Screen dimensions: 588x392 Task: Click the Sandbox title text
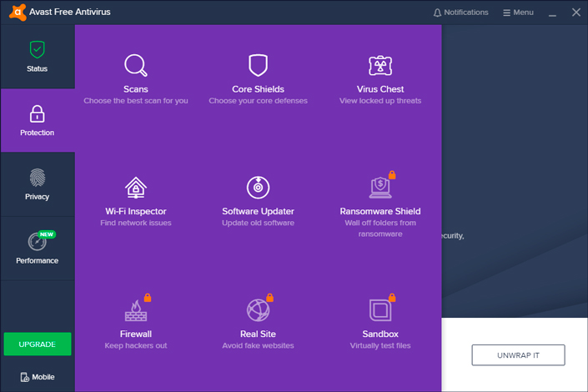pyautogui.click(x=380, y=334)
